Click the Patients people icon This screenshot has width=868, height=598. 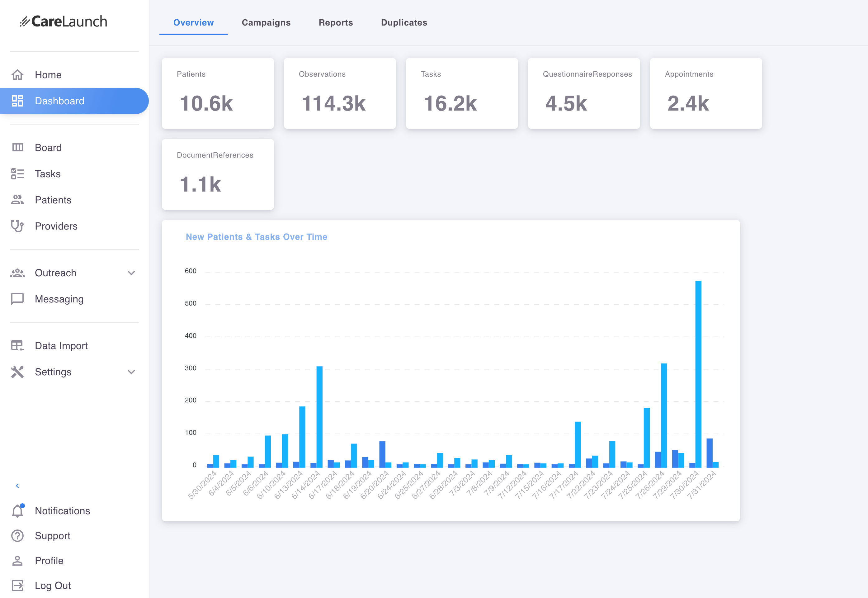pyautogui.click(x=17, y=200)
